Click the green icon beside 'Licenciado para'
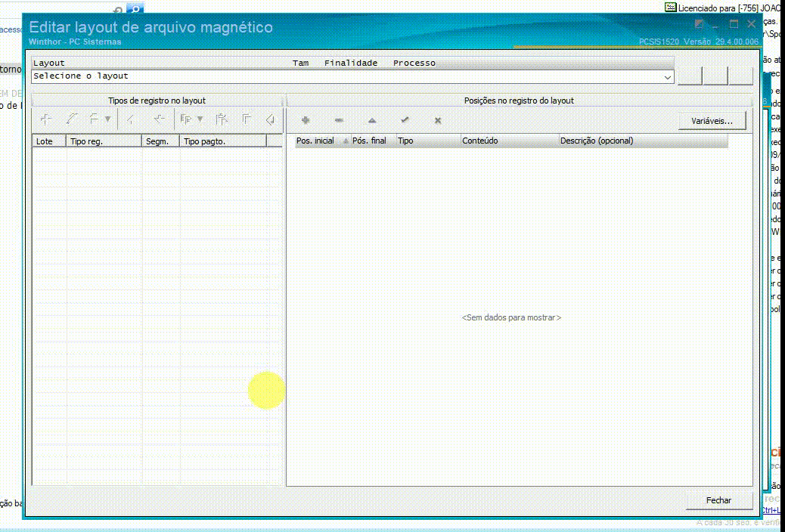Viewport: 785px width, 532px height. 670,7
